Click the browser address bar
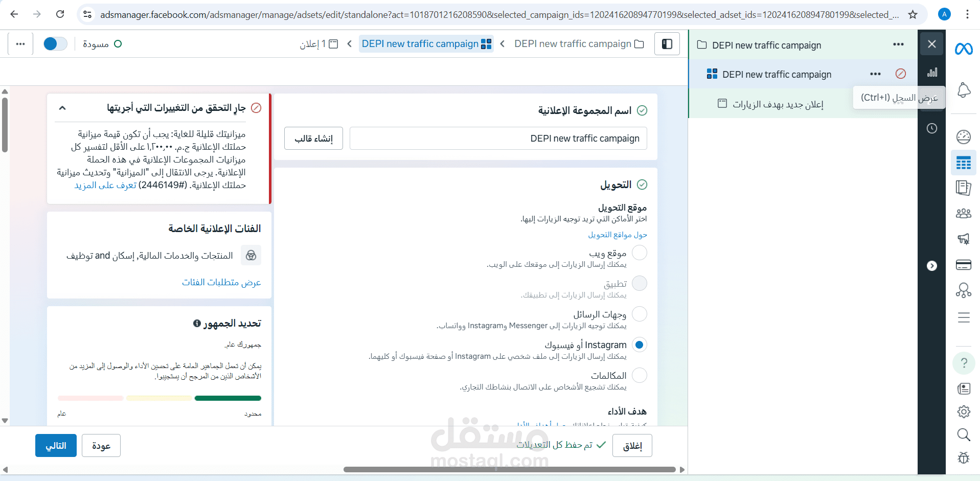980x481 pixels. (x=499, y=14)
